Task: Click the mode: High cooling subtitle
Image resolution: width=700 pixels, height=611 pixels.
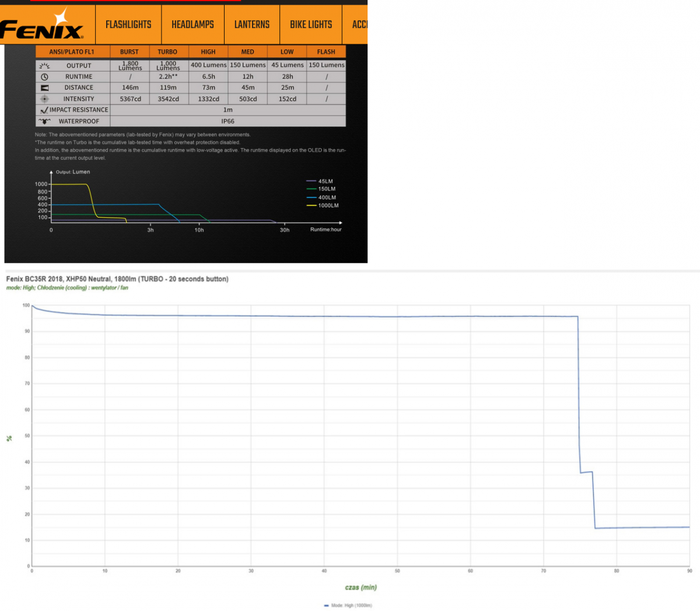Action: pyautogui.click(x=67, y=288)
